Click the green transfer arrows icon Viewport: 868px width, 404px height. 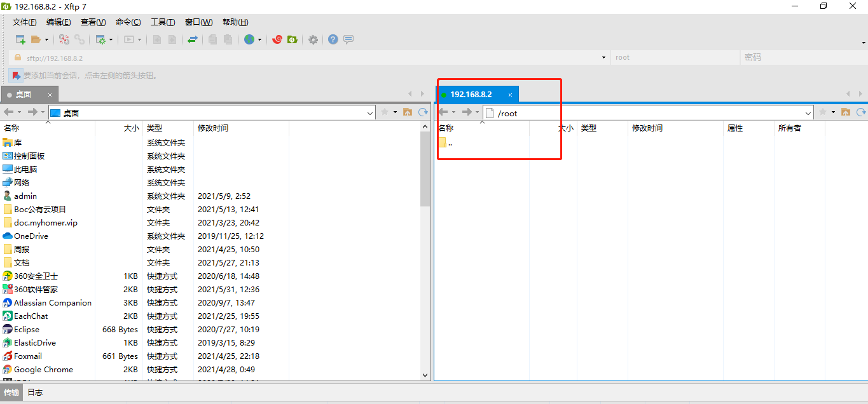(x=192, y=39)
